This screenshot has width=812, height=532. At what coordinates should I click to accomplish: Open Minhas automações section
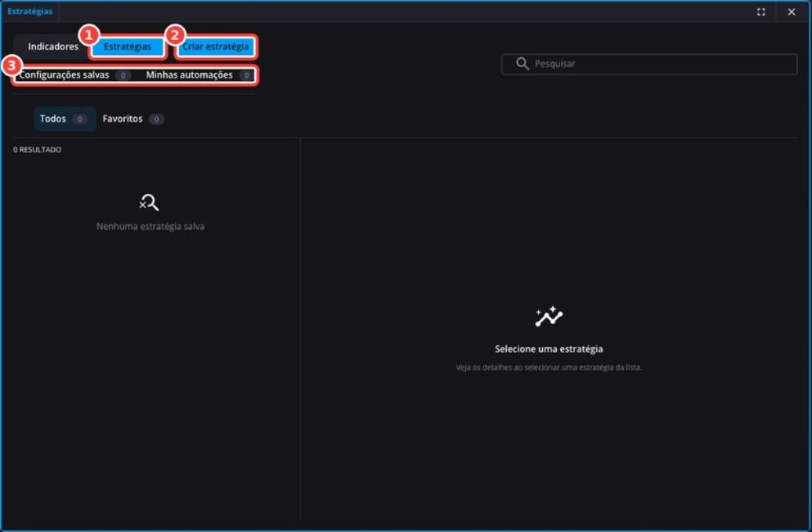199,75
